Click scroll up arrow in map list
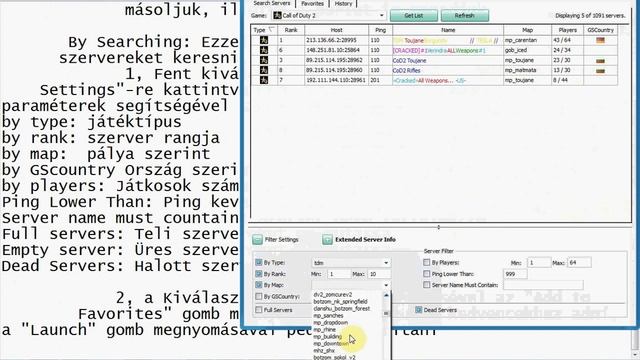Image resolution: width=640 pixels, height=360 pixels. pos(386,295)
